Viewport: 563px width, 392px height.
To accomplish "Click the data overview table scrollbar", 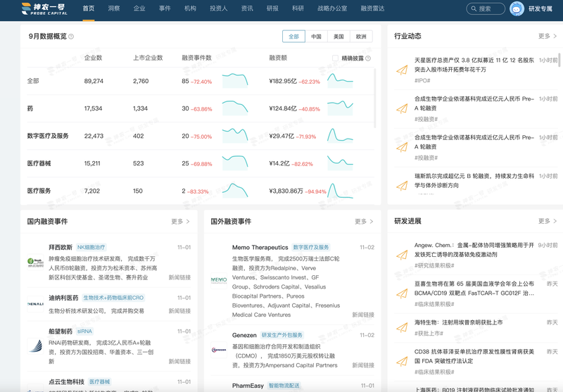I will tap(375, 98).
